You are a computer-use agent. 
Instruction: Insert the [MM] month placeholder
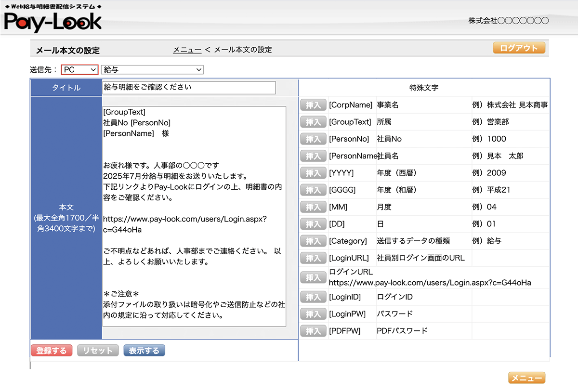(313, 207)
